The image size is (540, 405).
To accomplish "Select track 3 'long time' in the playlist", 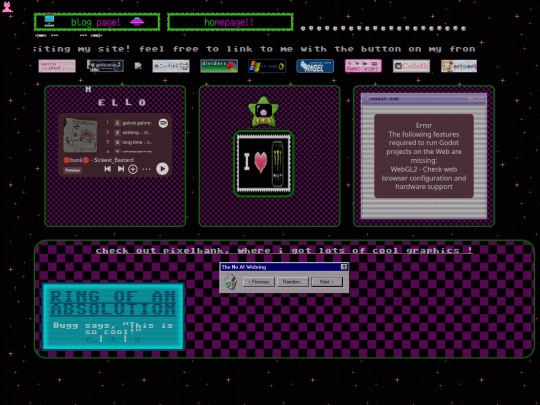I will [x=129, y=142].
